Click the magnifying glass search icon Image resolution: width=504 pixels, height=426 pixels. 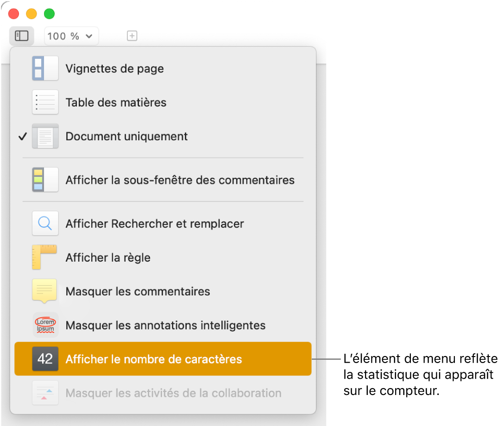coord(45,223)
